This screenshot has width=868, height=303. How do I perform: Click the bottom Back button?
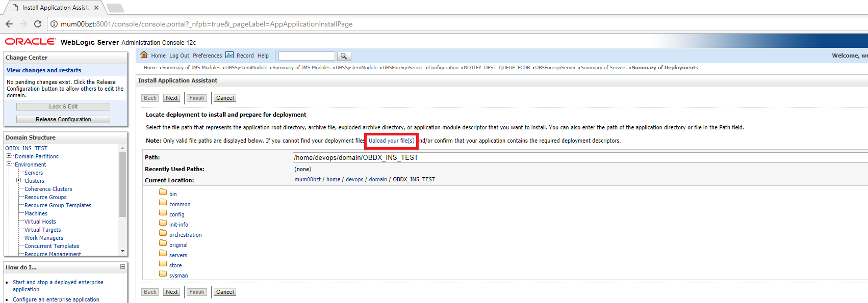[x=150, y=292]
